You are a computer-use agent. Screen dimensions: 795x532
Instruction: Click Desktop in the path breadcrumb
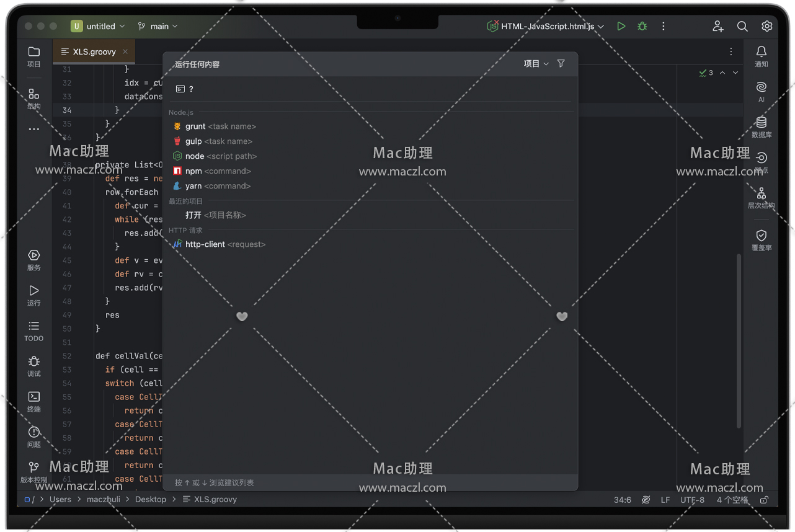pos(151,500)
